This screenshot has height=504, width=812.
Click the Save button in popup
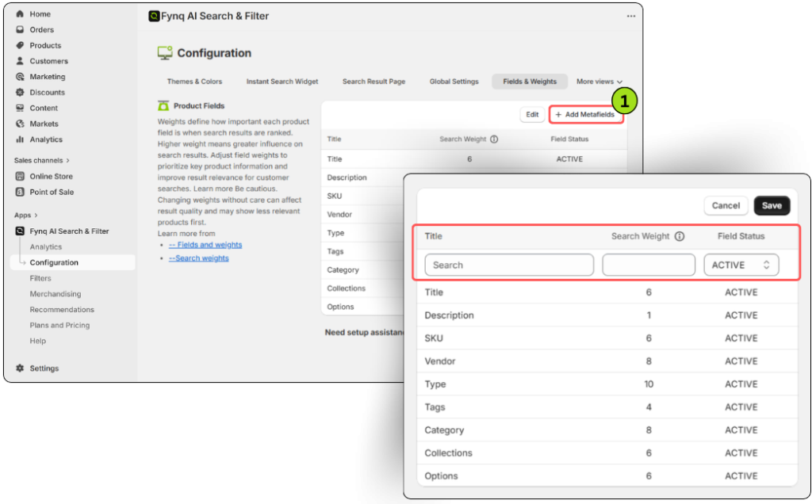click(x=772, y=205)
